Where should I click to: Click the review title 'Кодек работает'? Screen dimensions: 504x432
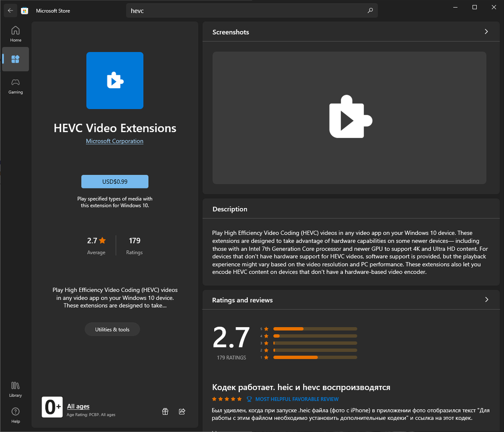301,387
